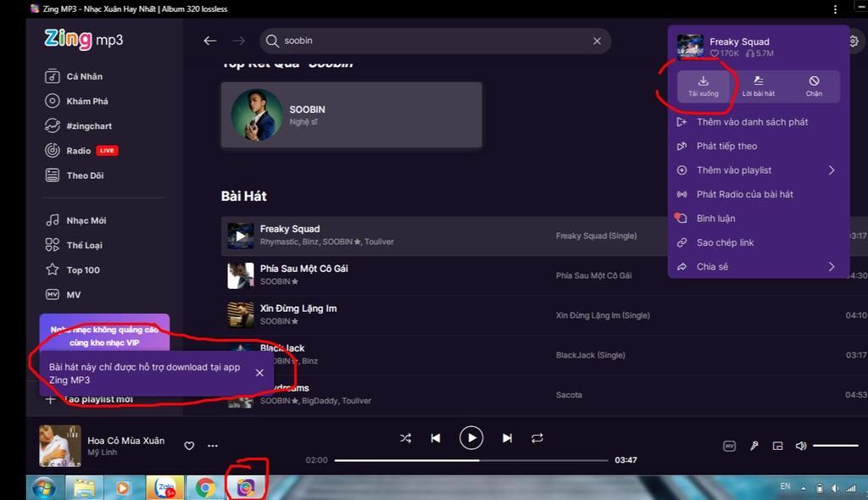Toggle shuffle playback
Viewport: 868px width, 500px height.
[406, 438]
